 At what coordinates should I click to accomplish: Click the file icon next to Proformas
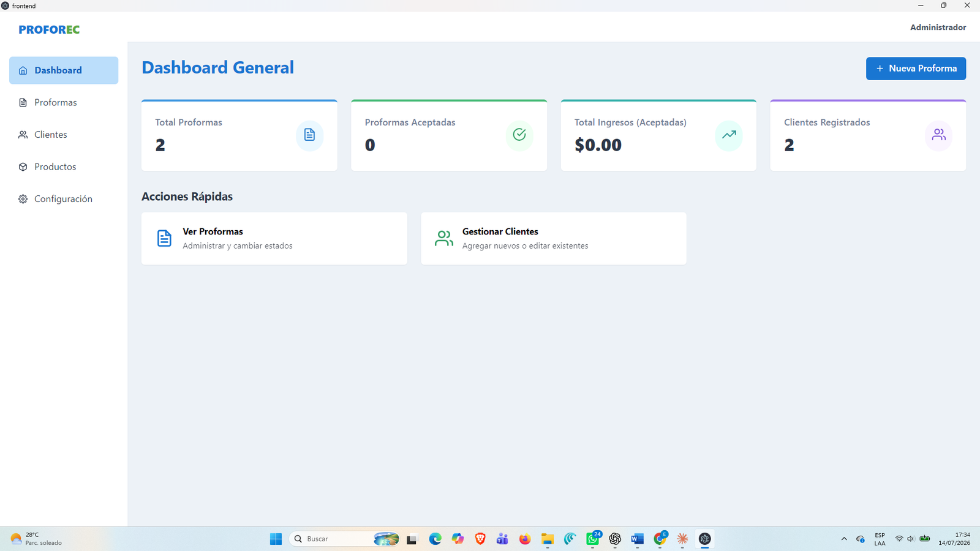coord(23,102)
